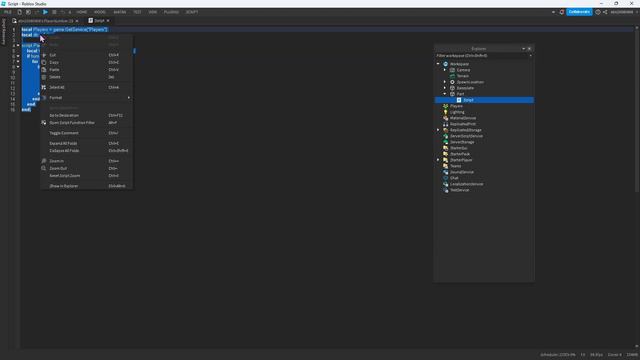Choose Select All in the context menu

pos(87,87)
